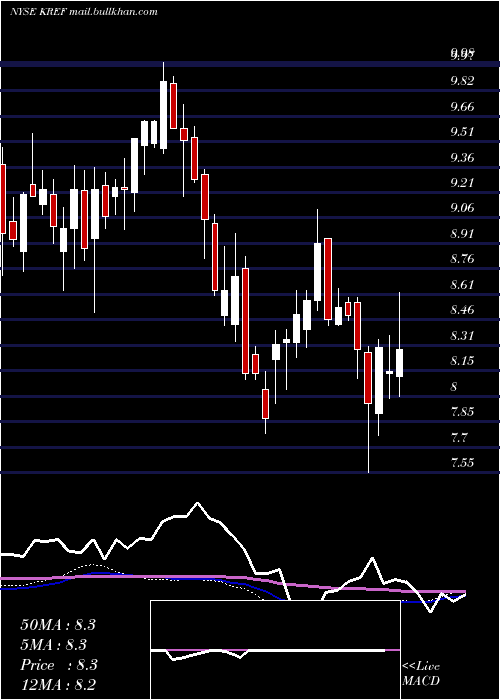500x700 pixels.
Task: Select the 9.36 price axis label
Action: coord(462,158)
